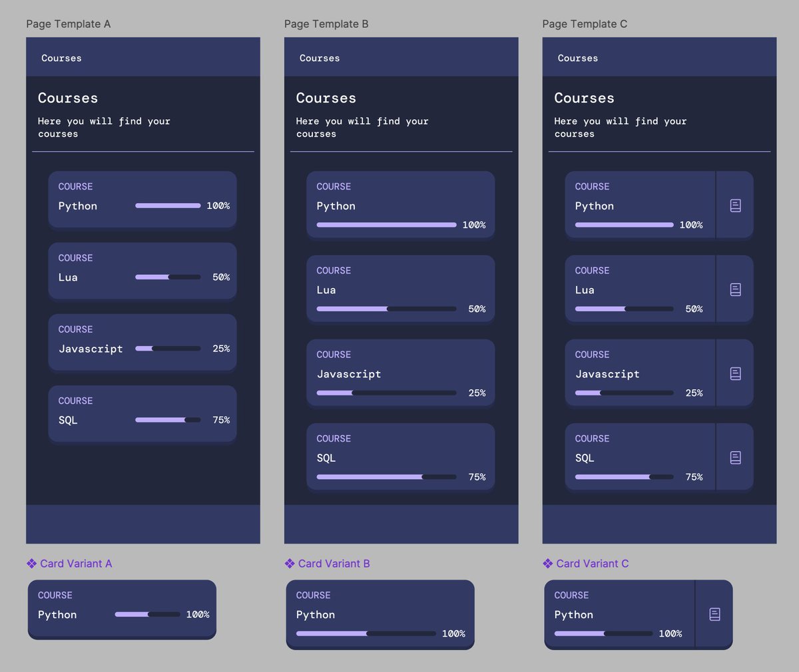
Task: Click the 'Here you will find' subtitle in Template A
Action: point(104,127)
